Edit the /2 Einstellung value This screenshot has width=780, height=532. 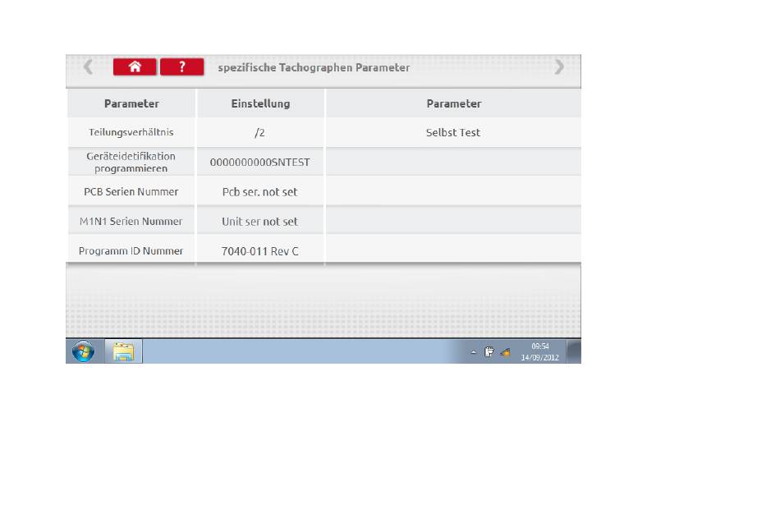(259, 132)
